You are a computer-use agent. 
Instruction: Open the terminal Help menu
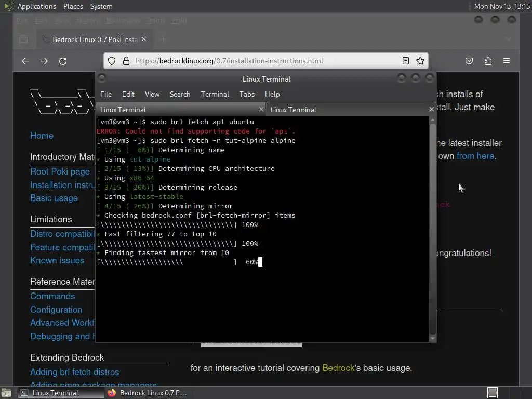click(272, 95)
